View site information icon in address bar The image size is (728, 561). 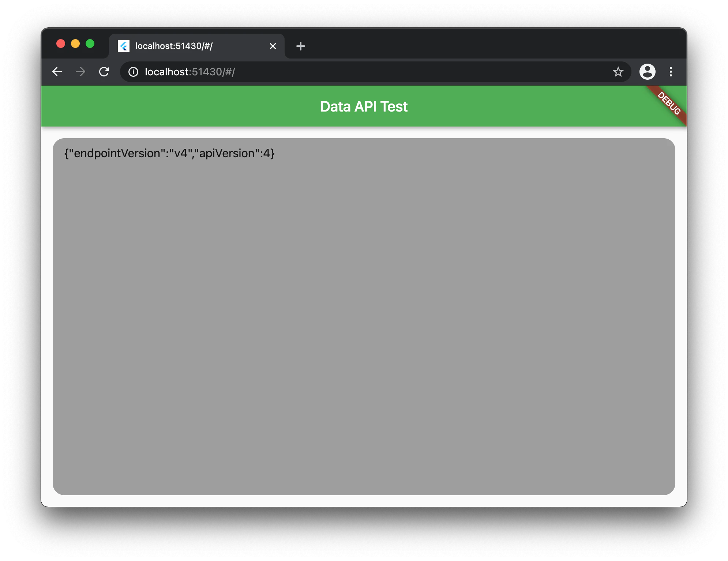coord(134,72)
